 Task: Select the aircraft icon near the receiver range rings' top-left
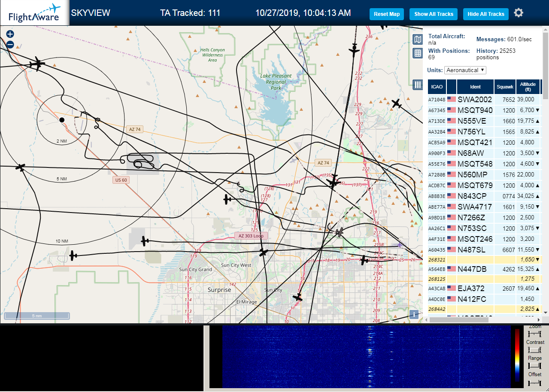[37, 64]
